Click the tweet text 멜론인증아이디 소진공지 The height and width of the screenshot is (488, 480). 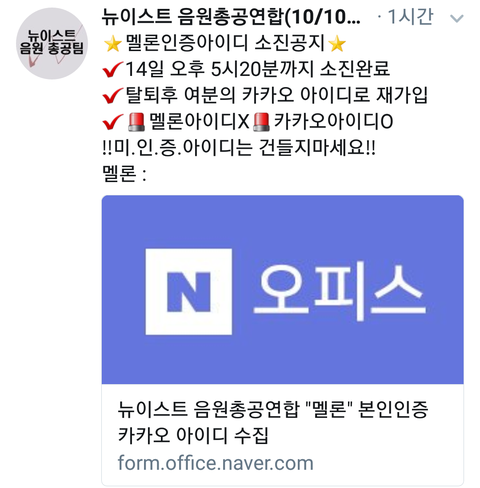pyautogui.click(x=225, y=43)
